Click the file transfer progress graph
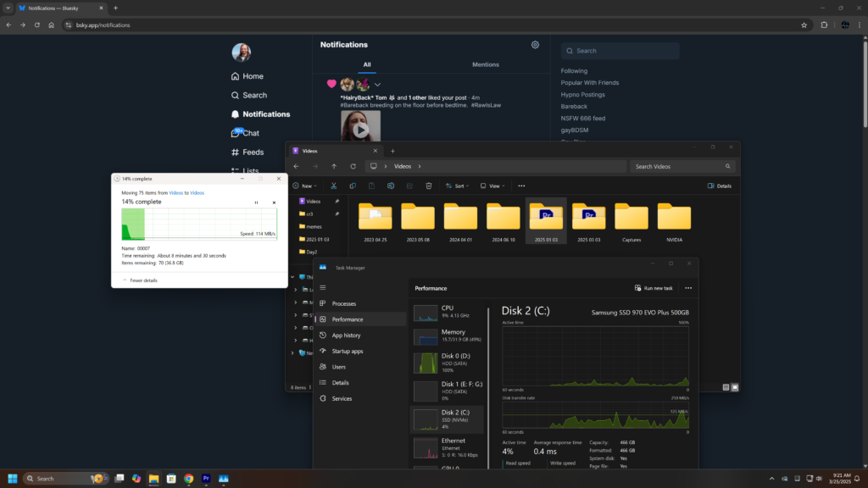 (x=199, y=225)
